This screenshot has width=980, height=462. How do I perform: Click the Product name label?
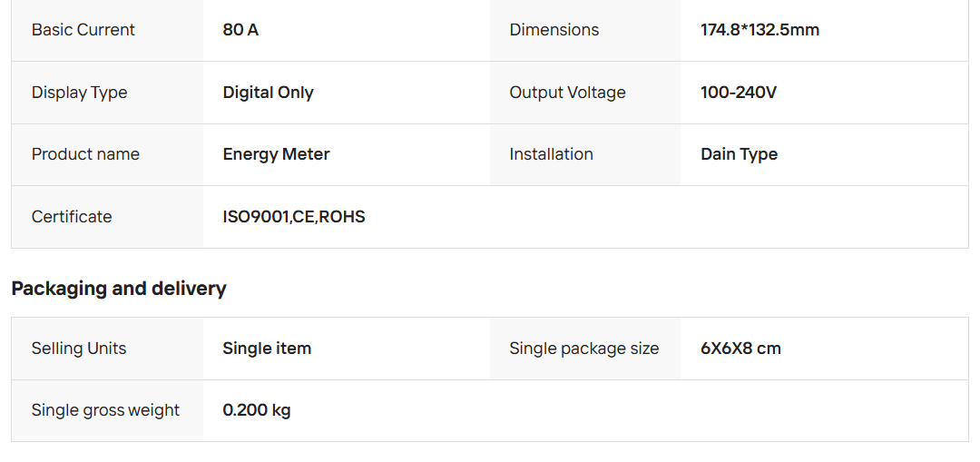85,154
